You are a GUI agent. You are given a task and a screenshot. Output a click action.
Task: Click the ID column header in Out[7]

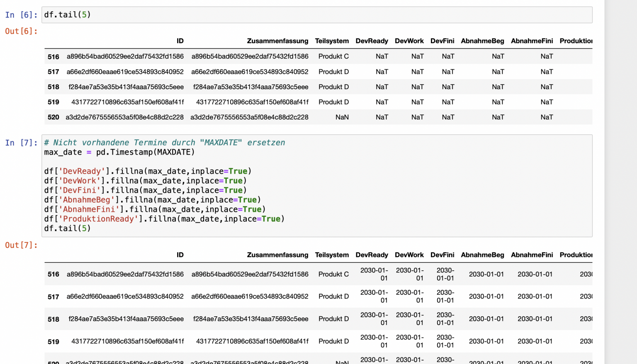tap(179, 255)
